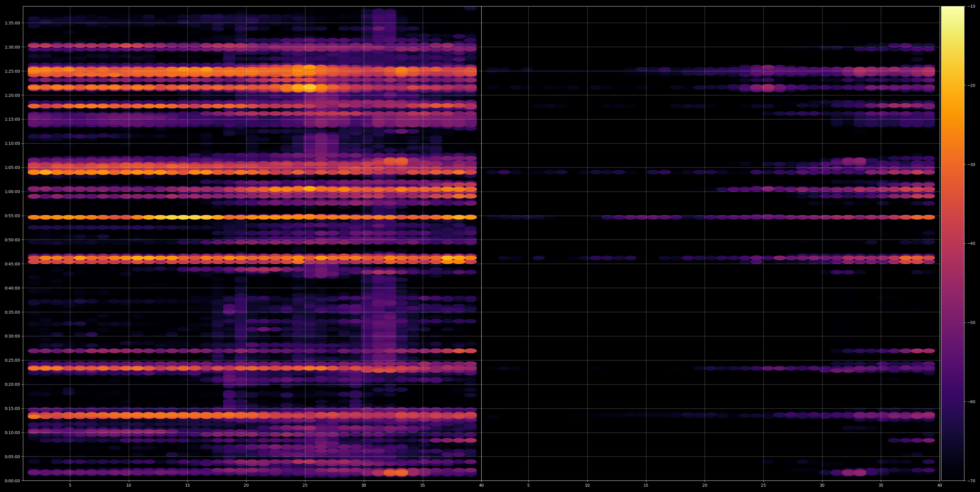Click the 0:00:00 y-axis tick label
Image resolution: width=980 pixels, height=492 pixels.
point(12,481)
